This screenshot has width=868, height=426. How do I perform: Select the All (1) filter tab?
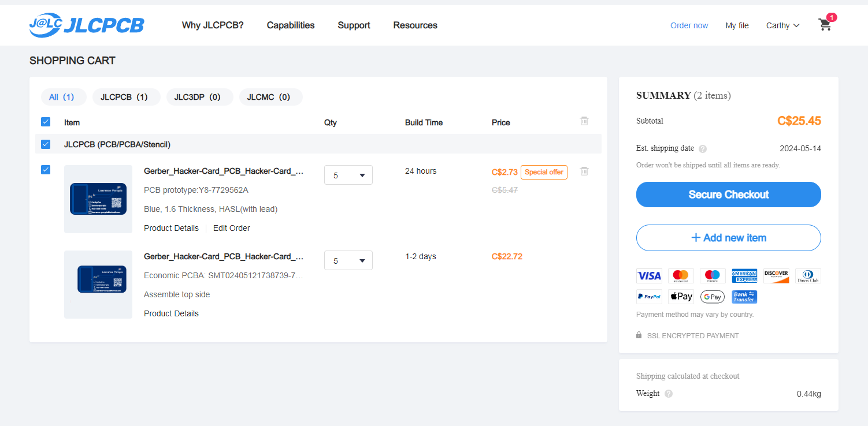[64, 97]
